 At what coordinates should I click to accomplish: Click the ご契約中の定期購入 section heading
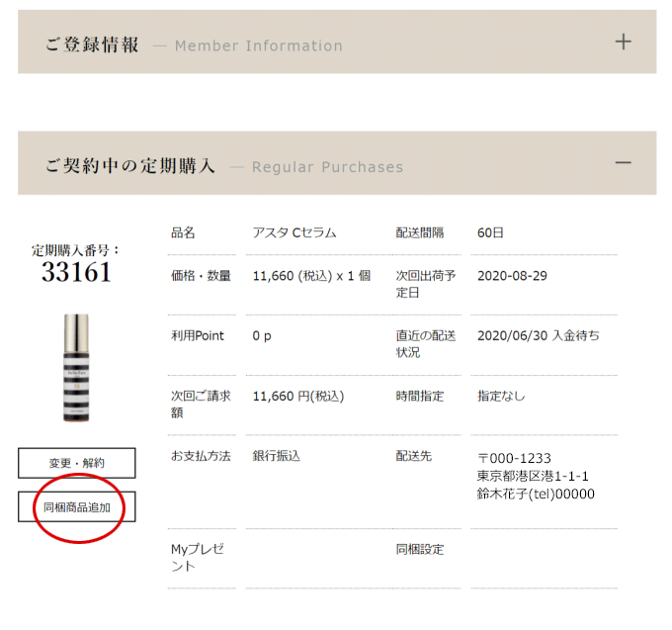[x=129, y=166]
